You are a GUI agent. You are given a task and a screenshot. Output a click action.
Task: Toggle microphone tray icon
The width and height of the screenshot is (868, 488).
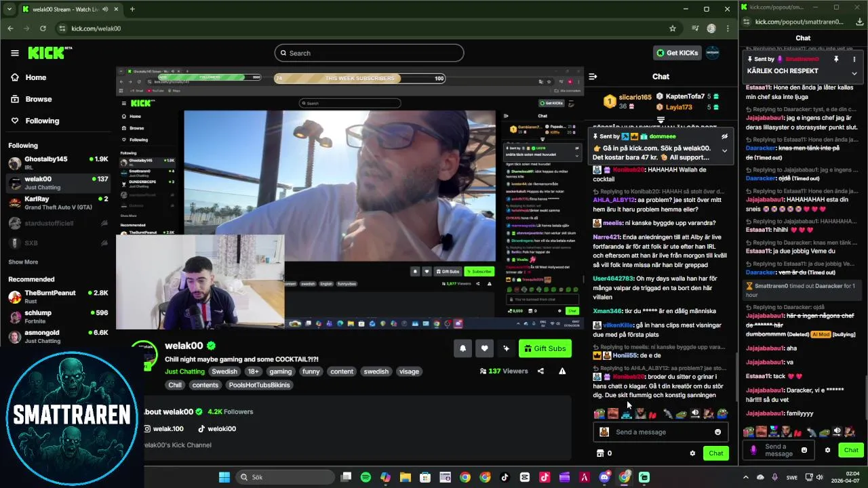tap(774, 477)
